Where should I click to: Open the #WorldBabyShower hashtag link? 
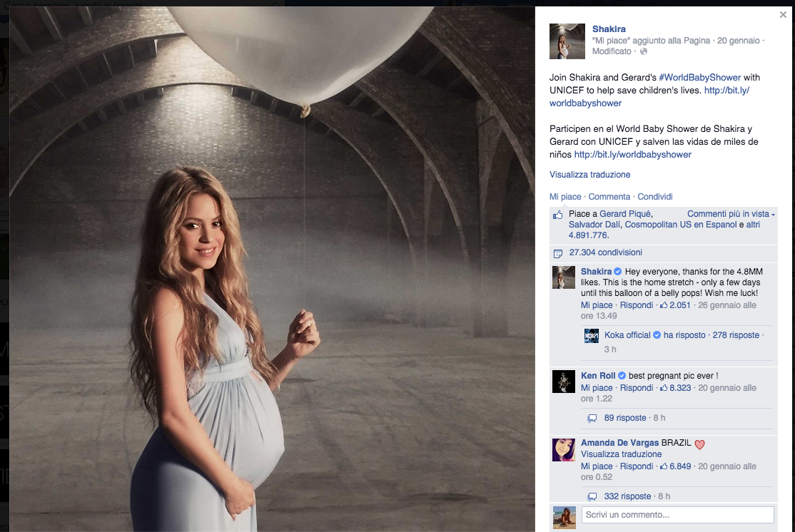pos(699,77)
